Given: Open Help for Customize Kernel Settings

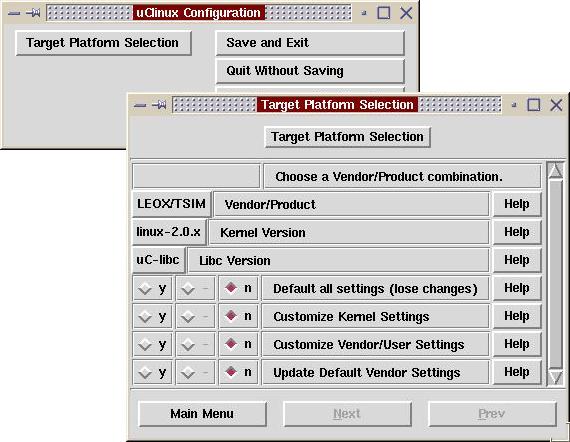Looking at the screenshot, I should [517, 316].
